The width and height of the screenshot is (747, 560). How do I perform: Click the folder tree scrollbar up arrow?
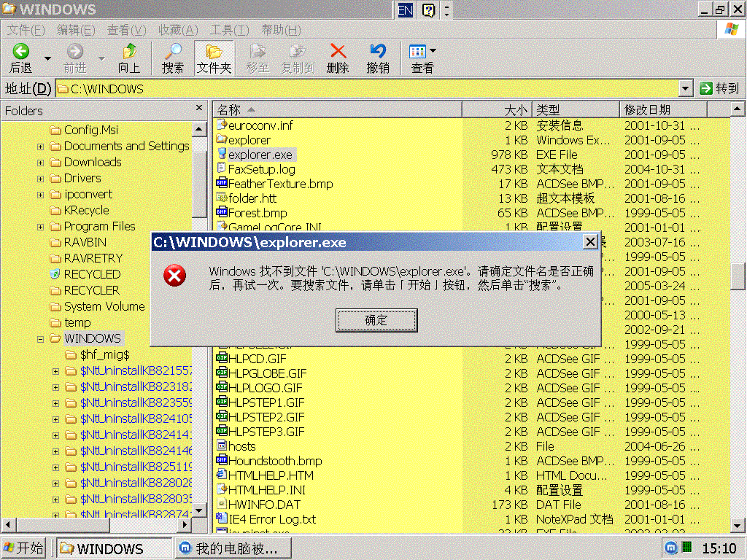pyautogui.click(x=199, y=129)
